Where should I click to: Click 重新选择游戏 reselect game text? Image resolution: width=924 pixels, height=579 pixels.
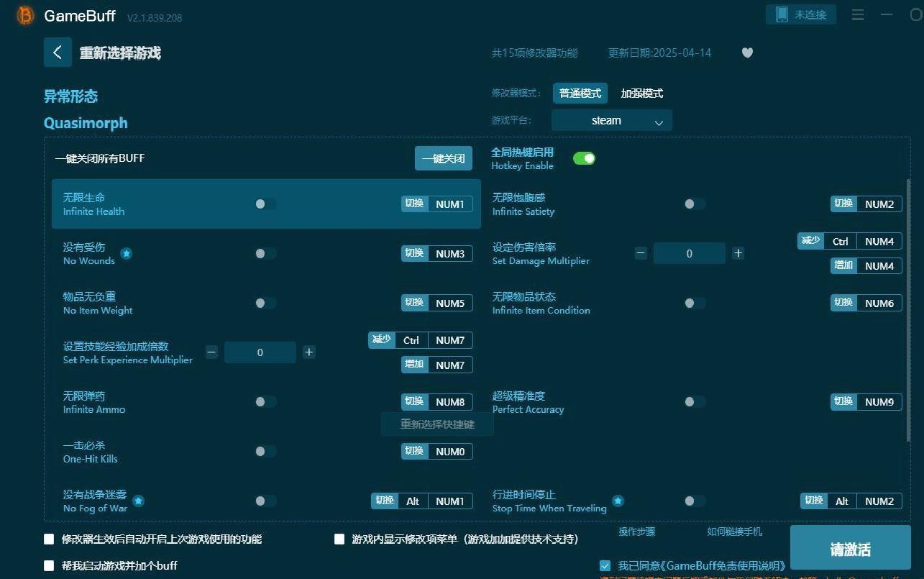click(x=120, y=53)
